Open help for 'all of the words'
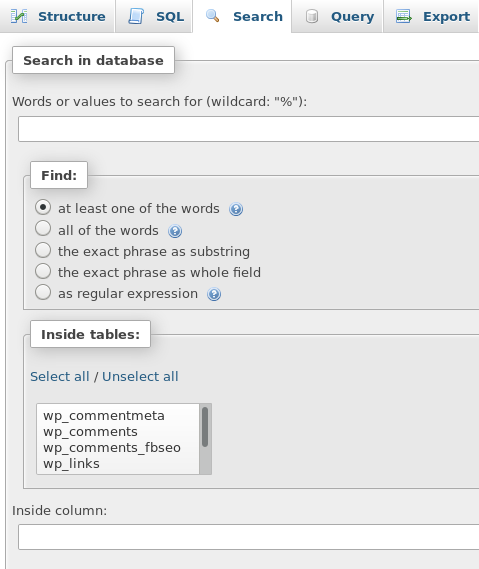Image resolution: width=479 pixels, height=569 pixels. tap(175, 231)
